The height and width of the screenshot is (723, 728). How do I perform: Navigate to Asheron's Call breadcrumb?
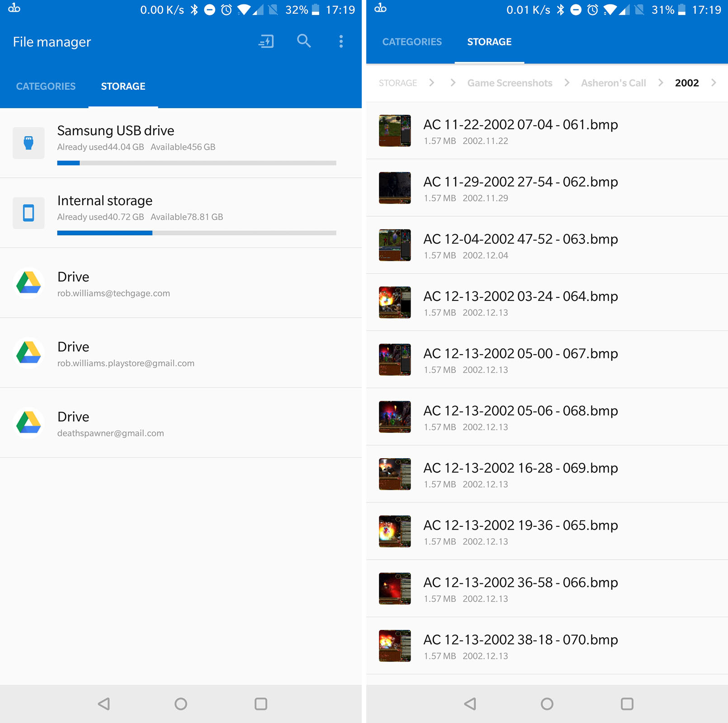[613, 83]
